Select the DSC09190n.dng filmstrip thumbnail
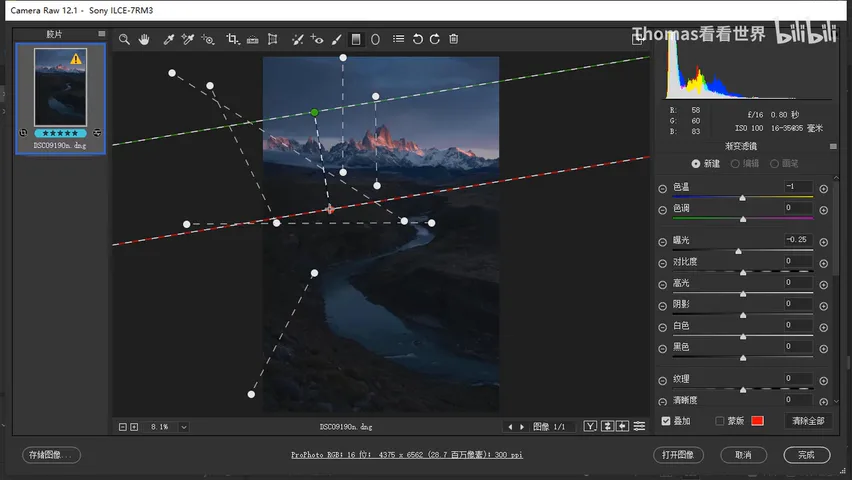 click(60, 87)
